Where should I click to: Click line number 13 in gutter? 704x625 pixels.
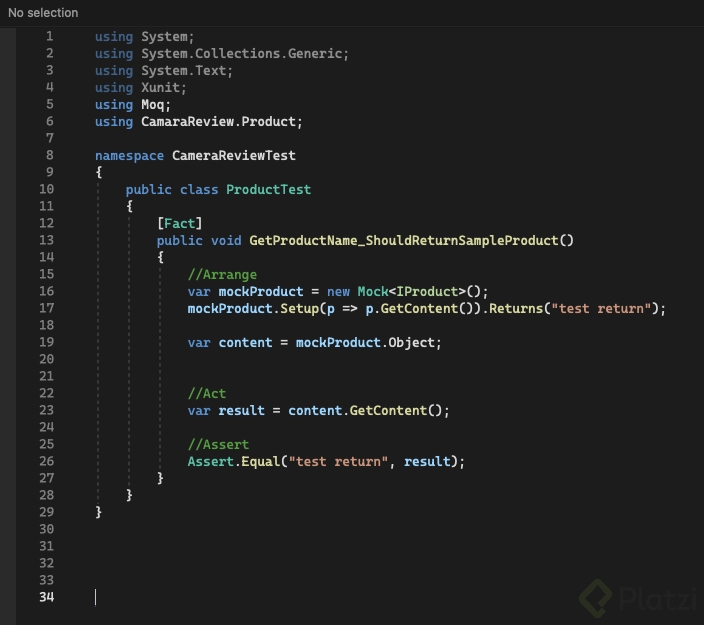46,240
